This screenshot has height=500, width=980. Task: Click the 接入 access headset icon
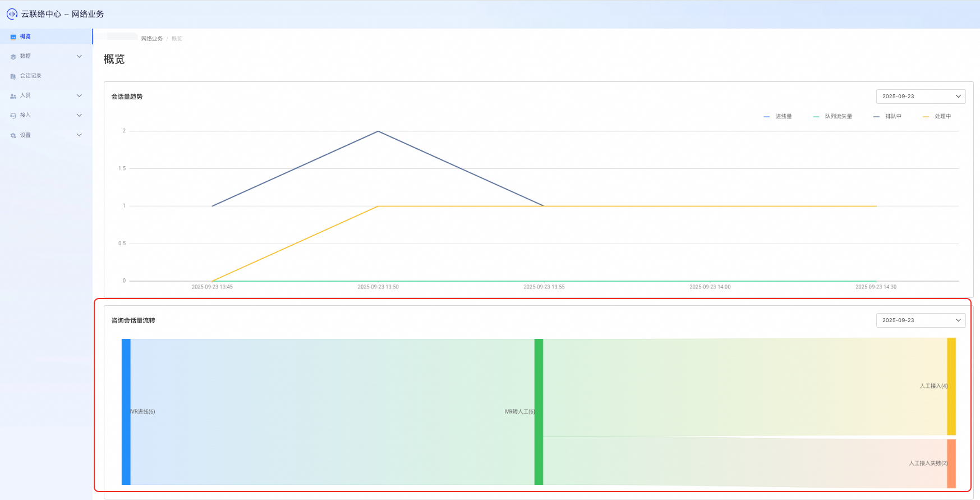(13, 116)
